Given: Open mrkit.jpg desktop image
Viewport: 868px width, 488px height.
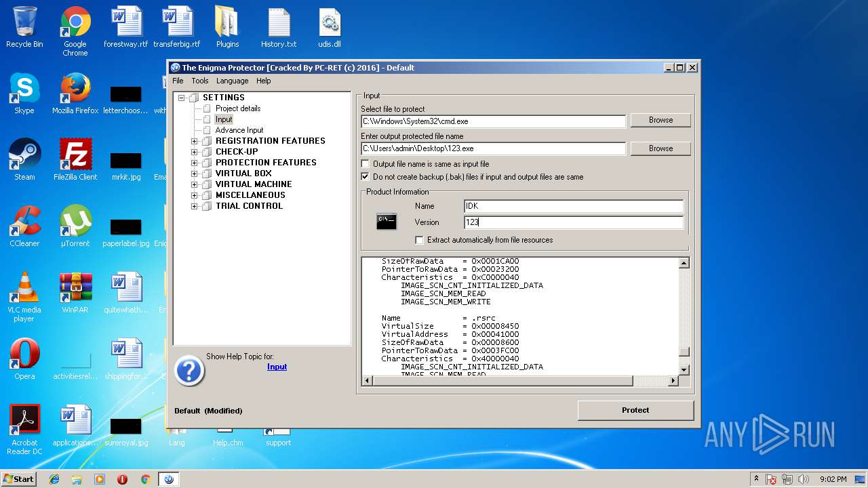Looking at the screenshot, I should (x=126, y=165).
